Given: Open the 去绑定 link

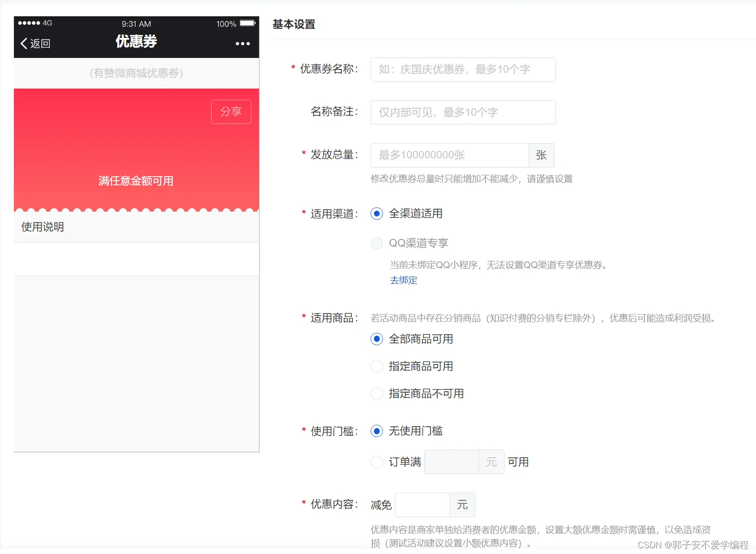Looking at the screenshot, I should pos(404,280).
